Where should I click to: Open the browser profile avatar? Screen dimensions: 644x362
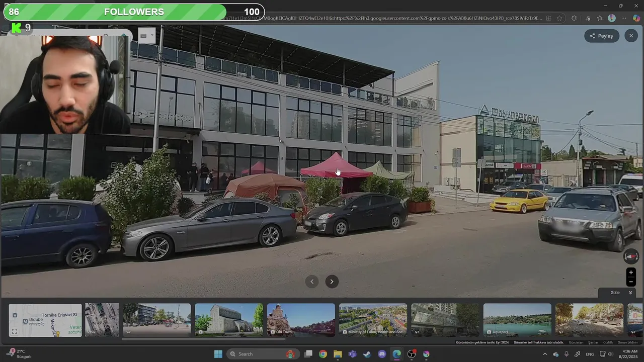point(612,18)
